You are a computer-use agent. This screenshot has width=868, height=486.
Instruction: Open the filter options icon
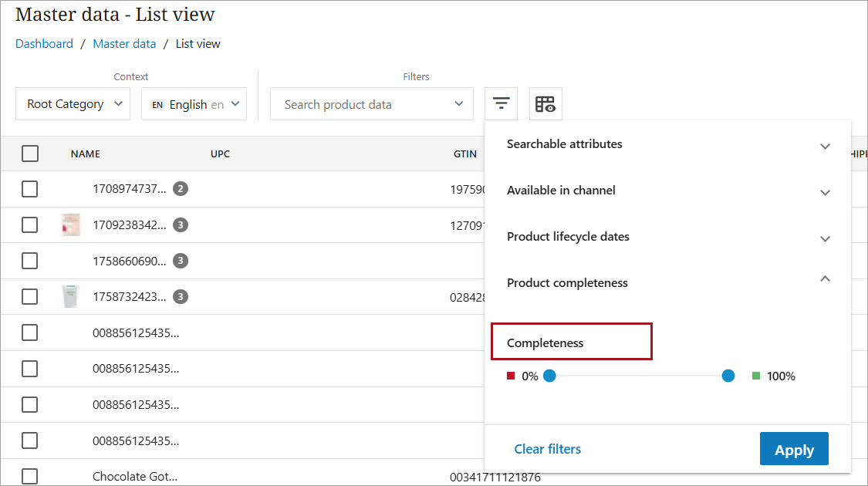point(502,103)
